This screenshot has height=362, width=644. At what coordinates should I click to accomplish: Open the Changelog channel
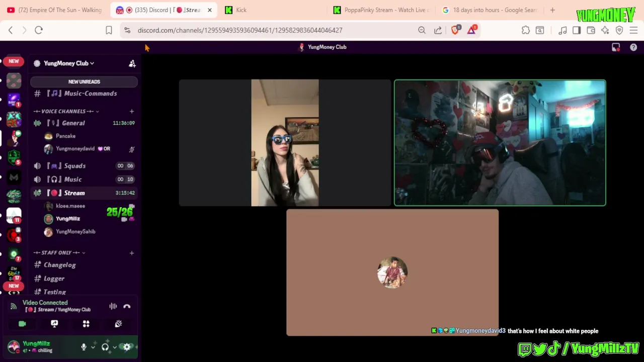click(84, 265)
